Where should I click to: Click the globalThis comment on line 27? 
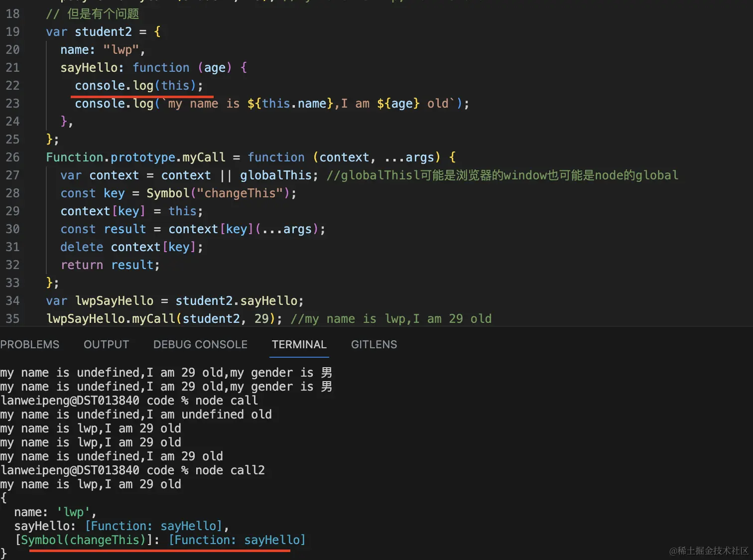click(502, 175)
